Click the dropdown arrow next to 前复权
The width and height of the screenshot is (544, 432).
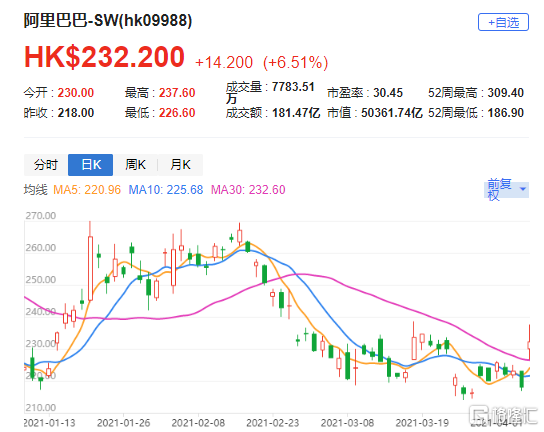pyautogui.click(x=522, y=189)
